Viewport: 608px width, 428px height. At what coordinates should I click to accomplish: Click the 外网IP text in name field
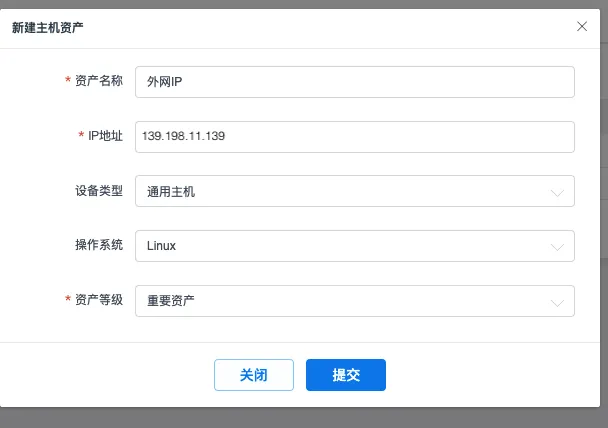click(164, 82)
